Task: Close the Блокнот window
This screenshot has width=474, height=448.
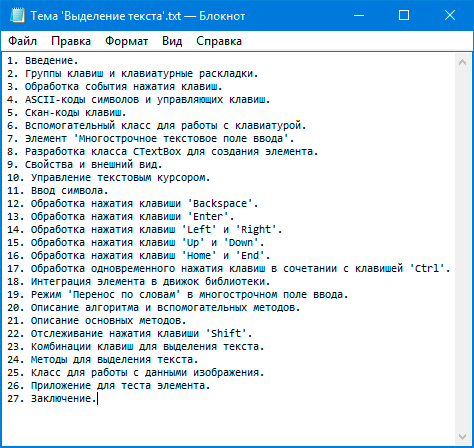Action: [x=450, y=15]
